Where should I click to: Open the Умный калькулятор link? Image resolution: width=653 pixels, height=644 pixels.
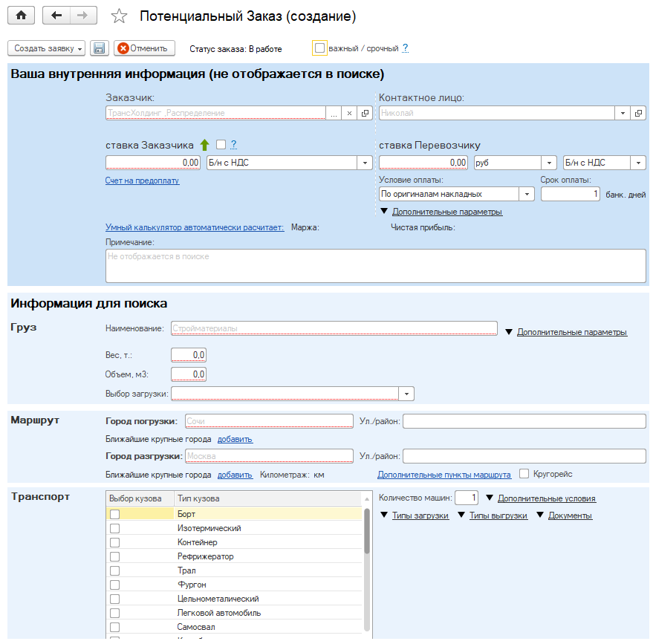(195, 227)
